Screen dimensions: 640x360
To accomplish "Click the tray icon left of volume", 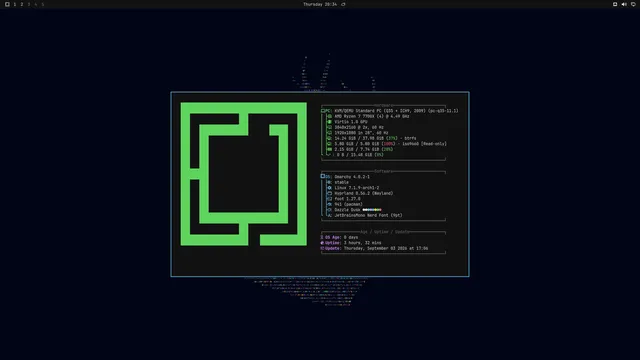I will 615,4.
